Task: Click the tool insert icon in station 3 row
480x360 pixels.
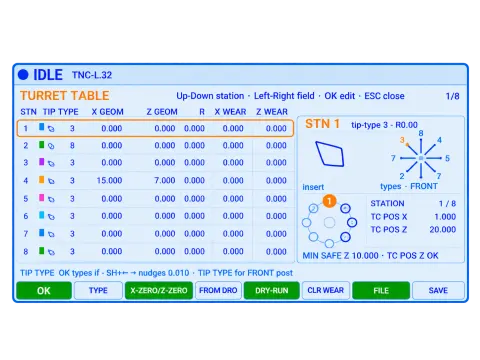Action: [51, 163]
